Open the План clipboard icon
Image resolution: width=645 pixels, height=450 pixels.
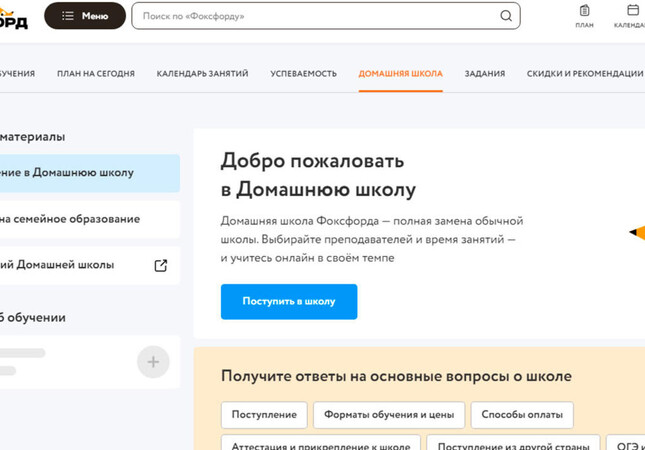tap(584, 16)
